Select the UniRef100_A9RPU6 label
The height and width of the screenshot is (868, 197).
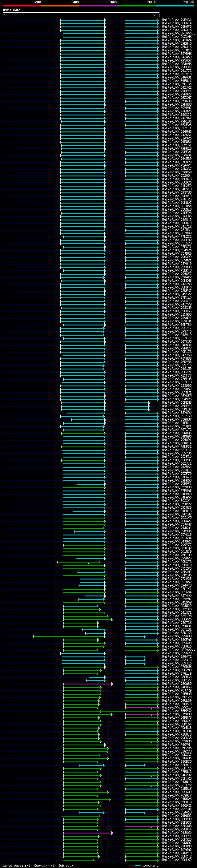pos(177,460)
